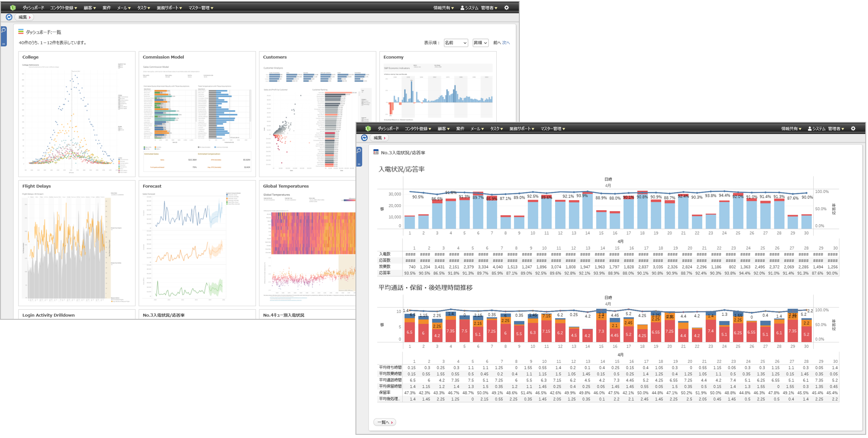This screenshot has width=868, height=438.
Task: Click the 編集 button in No.3入電状況 window
Action: (x=379, y=138)
